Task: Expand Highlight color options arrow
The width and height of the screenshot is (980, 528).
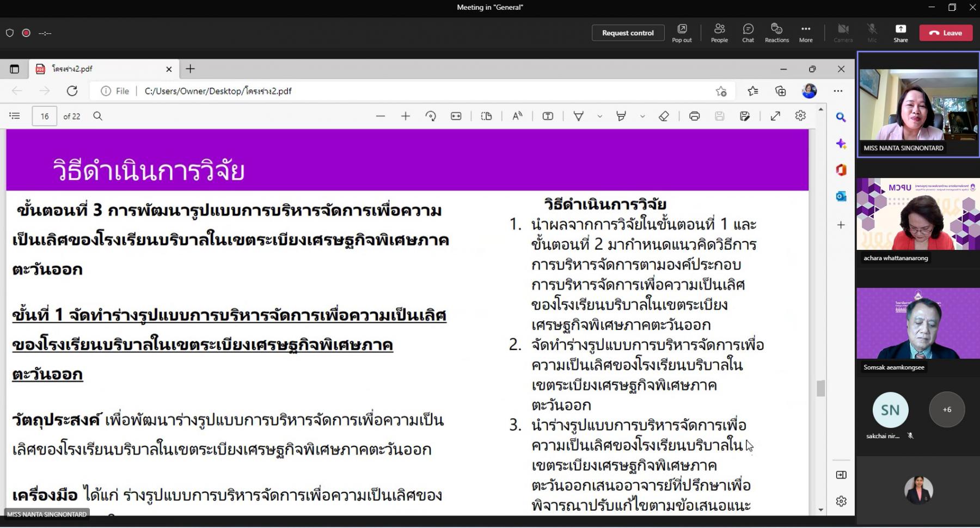Action: pyautogui.click(x=642, y=116)
